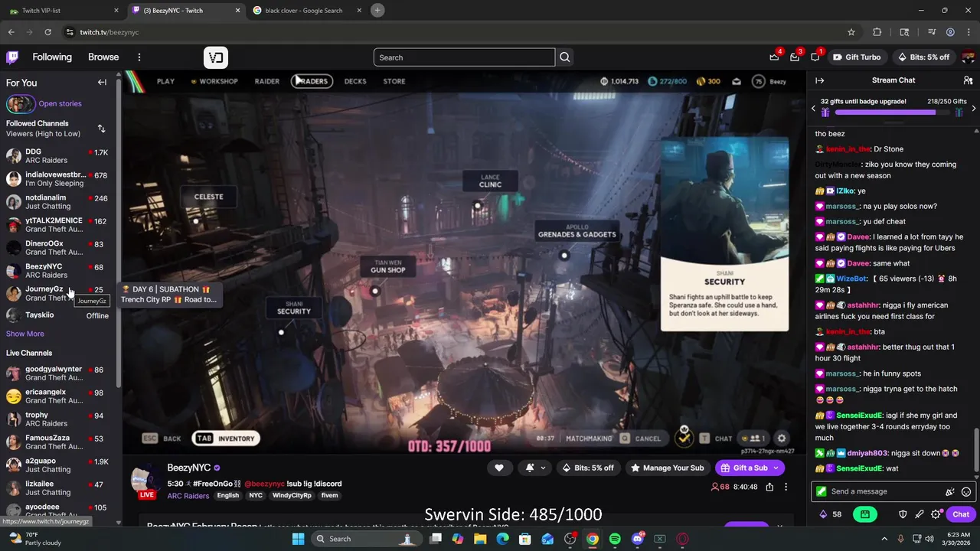Bookmark this page star icon
The image size is (980, 551).
851,32
